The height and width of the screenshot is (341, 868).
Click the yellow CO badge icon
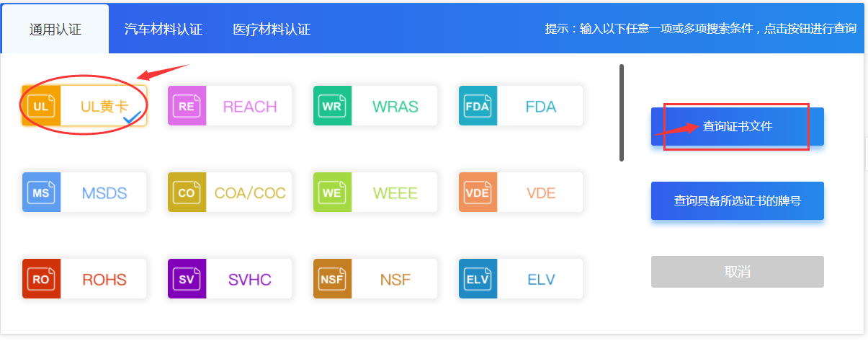click(x=187, y=192)
